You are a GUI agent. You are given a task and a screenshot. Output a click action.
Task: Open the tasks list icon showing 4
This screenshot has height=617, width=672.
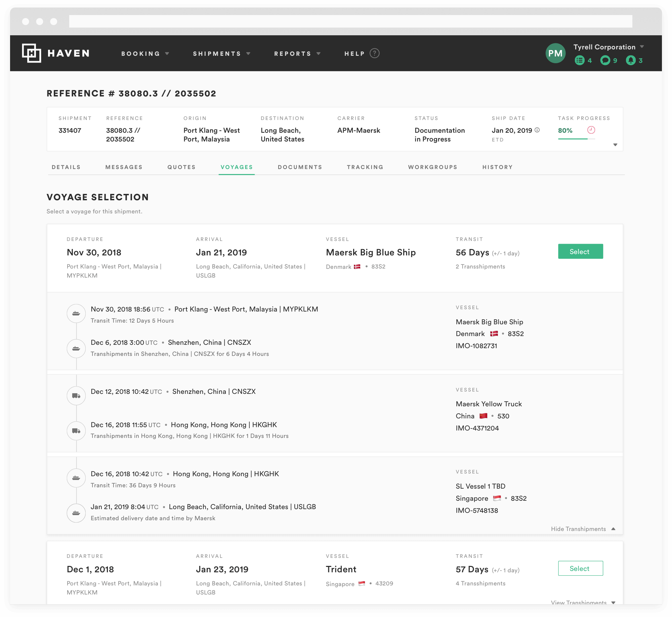[x=580, y=60]
